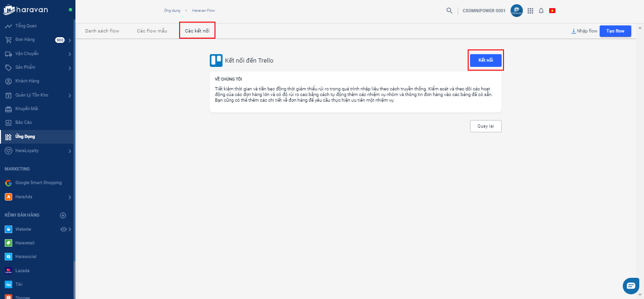The width and height of the screenshot is (644, 299).
Task: Toggle the Website eye view icon
Action: click(x=64, y=229)
